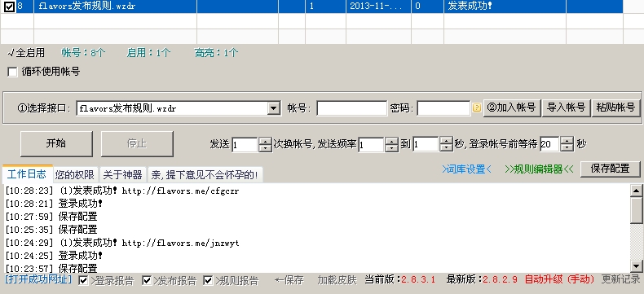Click 保存配置 button
The width and height of the screenshot is (644, 294).
coord(610,169)
